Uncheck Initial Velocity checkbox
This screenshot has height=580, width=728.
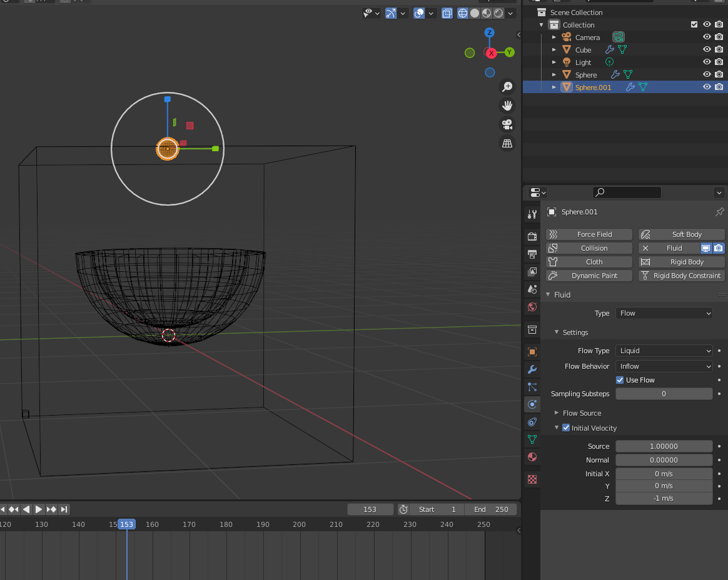(565, 427)
